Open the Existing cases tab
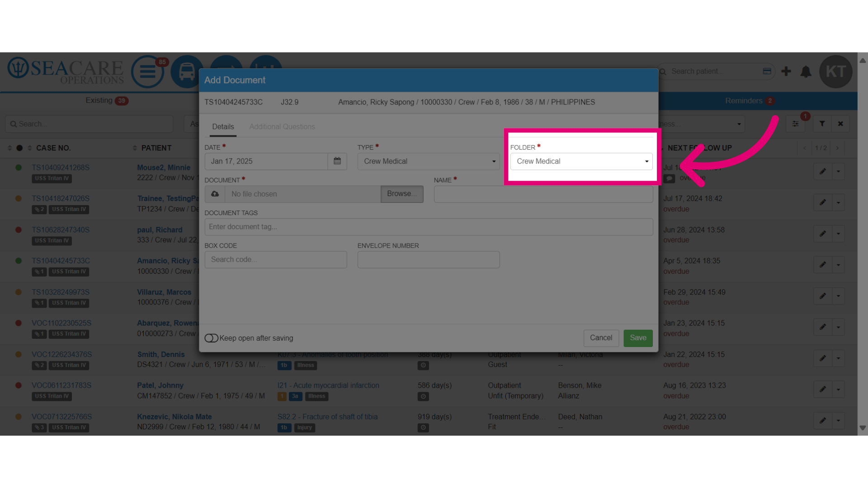The width and height of the screenshot is (868, 488). pos(107,101)
